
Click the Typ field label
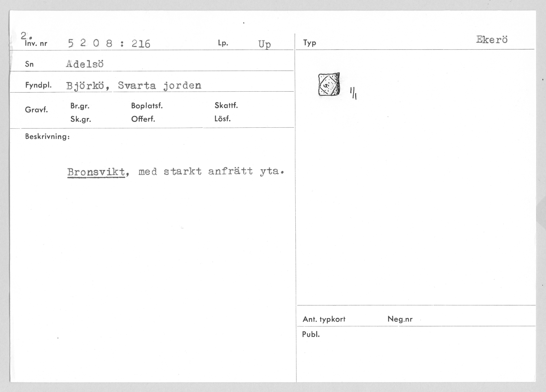click(x=309, y=43)
